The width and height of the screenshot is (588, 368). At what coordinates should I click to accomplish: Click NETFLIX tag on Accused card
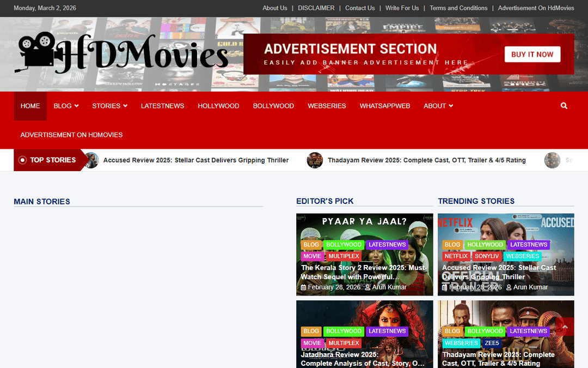coord(456,256)
